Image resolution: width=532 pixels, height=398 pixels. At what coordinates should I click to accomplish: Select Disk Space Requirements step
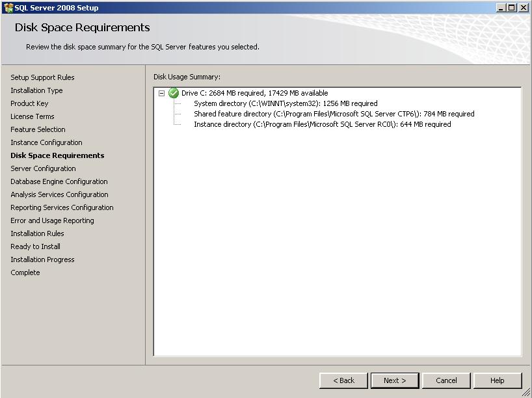(x=57, y=155)
